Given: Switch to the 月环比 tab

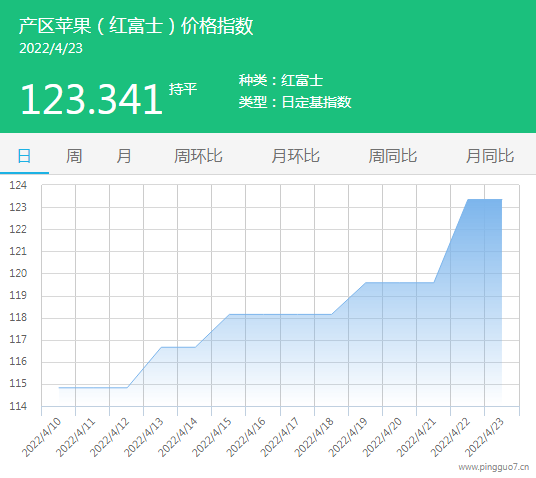Looking at the screenshot, I should coord(295,156).
